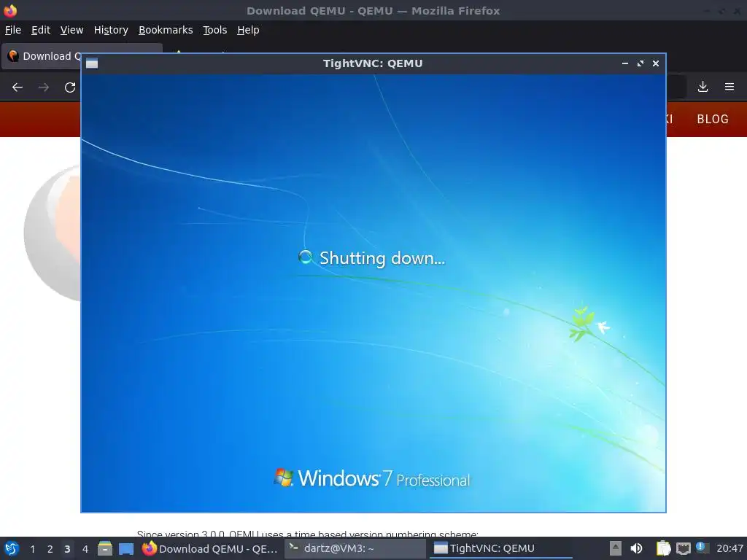Open the removable media eject tray icon
The image size is (747, 560).
tap(616, 548)
